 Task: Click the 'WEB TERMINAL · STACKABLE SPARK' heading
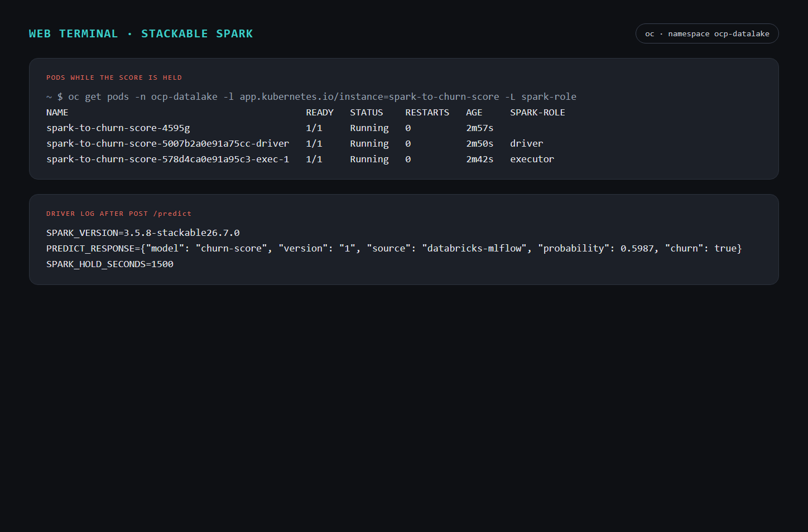click(x=141, y=34)
